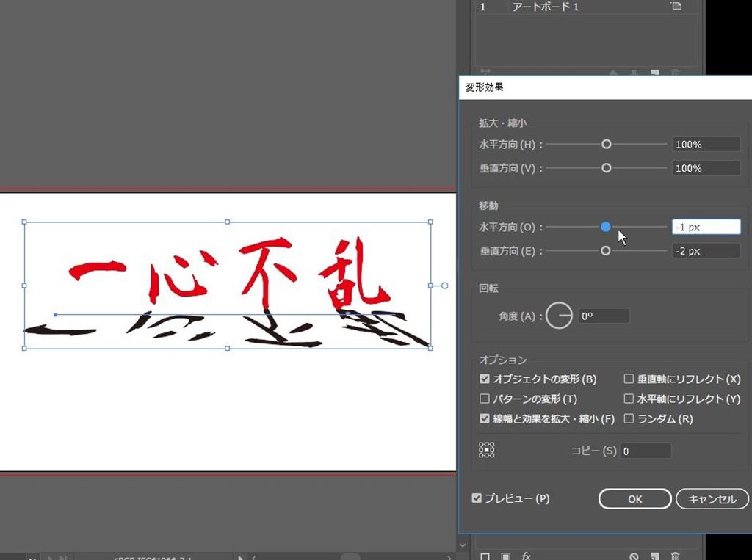
Task: Toggle the プレビュー preview checkbox
Action: coord(477,498)
